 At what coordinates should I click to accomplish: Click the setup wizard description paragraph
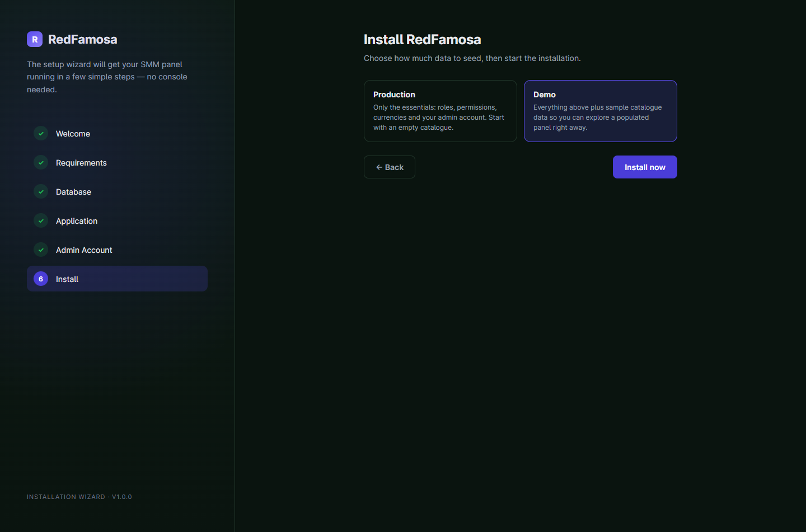pos(107,77)
